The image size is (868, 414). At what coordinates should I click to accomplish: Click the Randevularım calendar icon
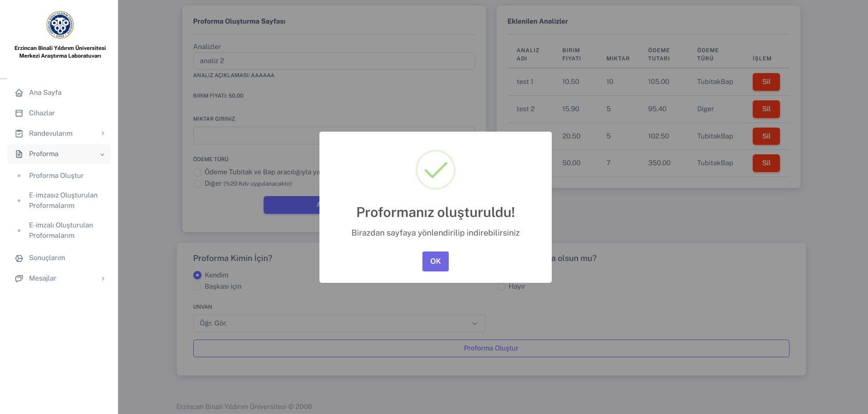[19, 133]
